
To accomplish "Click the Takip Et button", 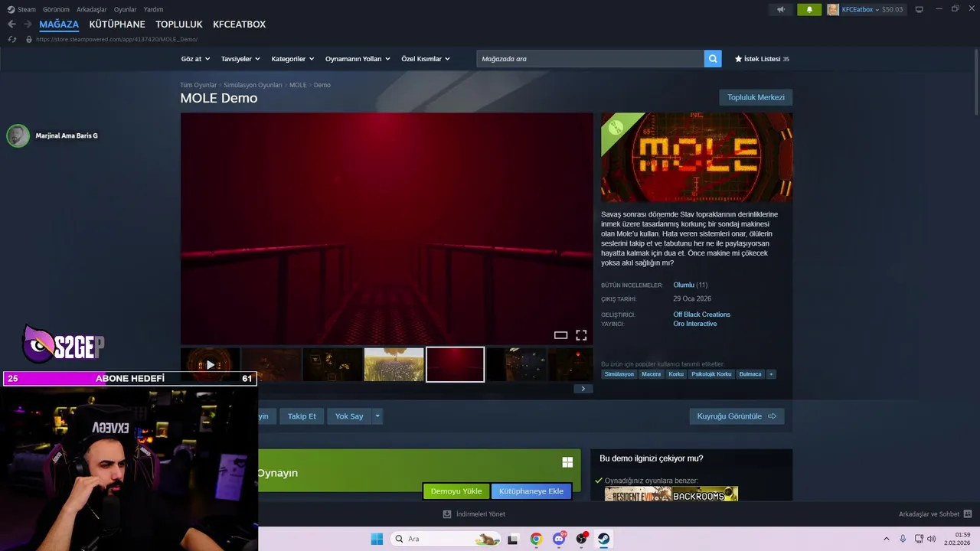I will (x=302, y=416).
